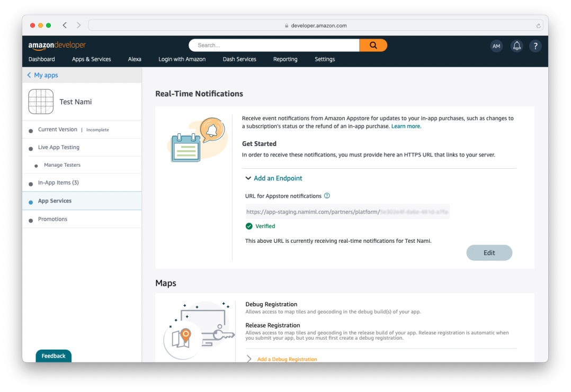This screenshot has width=571, height=392.
Task: Open the Dashboard menu item
Action: [41, 59]
